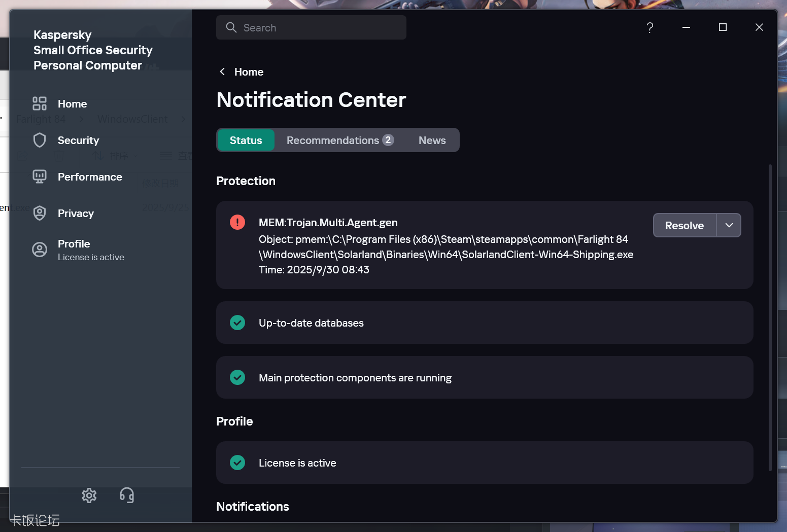The height and width of the screenshot is (532, 787).
Task: Open the Up-to-date databases status row
Action: click(484, 323)
